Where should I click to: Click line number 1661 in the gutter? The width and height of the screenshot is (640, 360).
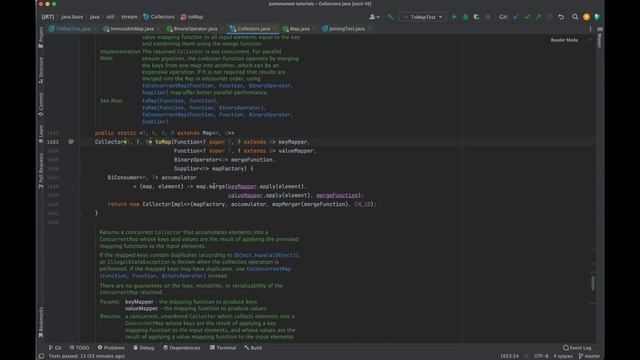pyautogui.click(x=53, y=213)
